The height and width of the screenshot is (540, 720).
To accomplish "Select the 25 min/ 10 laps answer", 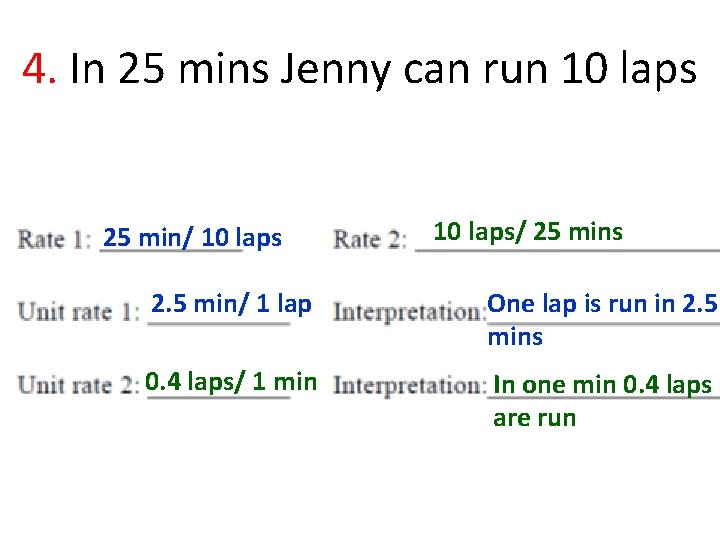I will click(x=192, y=237).
